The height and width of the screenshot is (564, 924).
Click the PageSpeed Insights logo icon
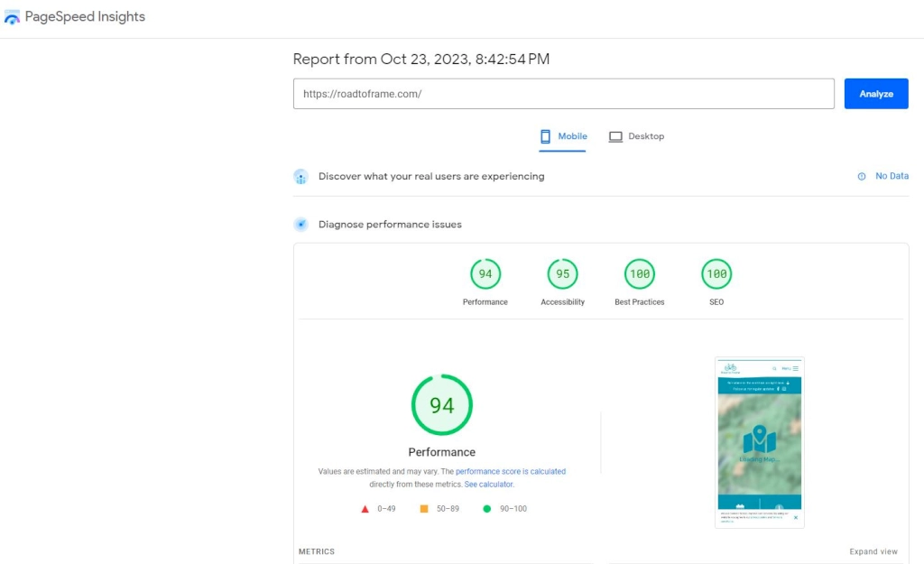pyautogui.click(x=12, y=17)
